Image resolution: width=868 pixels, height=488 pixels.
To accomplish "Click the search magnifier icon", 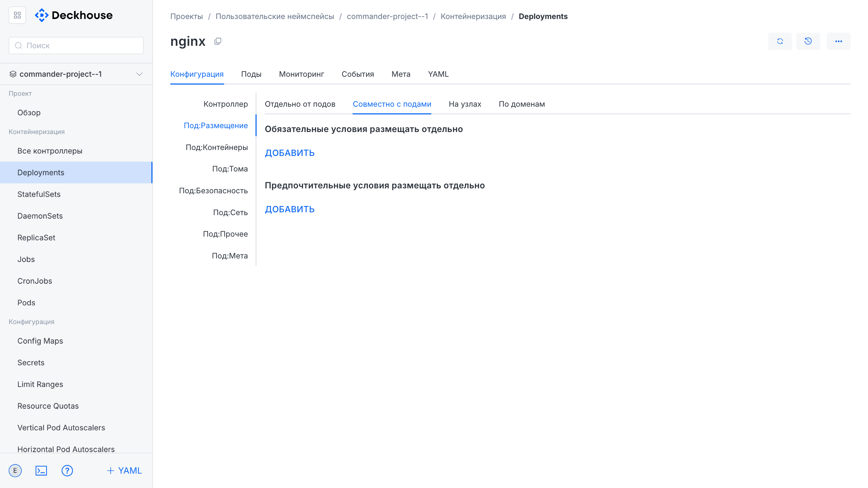I will click(18, 45).
